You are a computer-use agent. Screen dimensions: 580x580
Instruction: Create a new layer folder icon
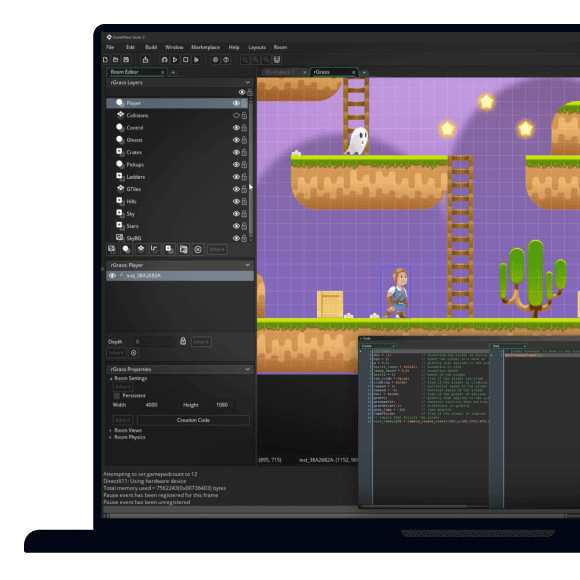183,249
